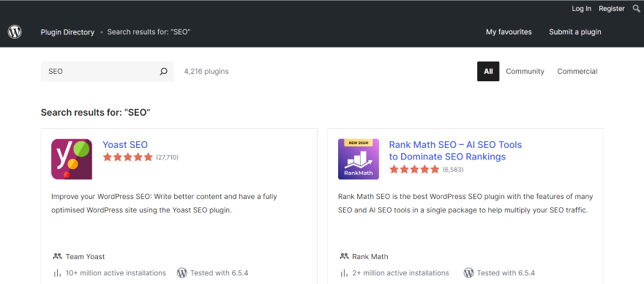Click the Search results for: "SEO" heading
The width and height of the screenshot is (644, 284).
96,113
